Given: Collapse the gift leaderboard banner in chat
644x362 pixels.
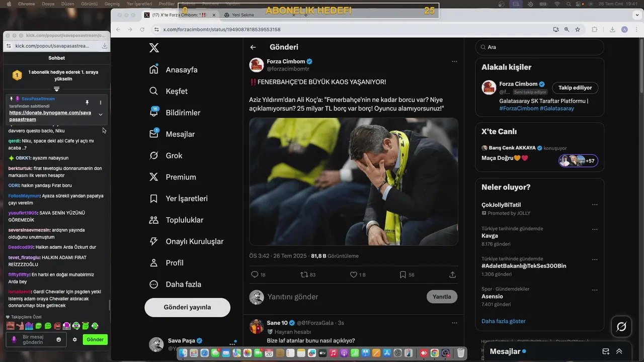Looking at the screenshot, I should [x=56, y=89].
